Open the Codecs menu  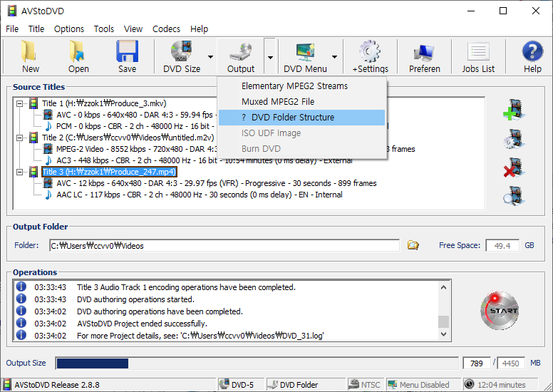[x=166, y=29]
